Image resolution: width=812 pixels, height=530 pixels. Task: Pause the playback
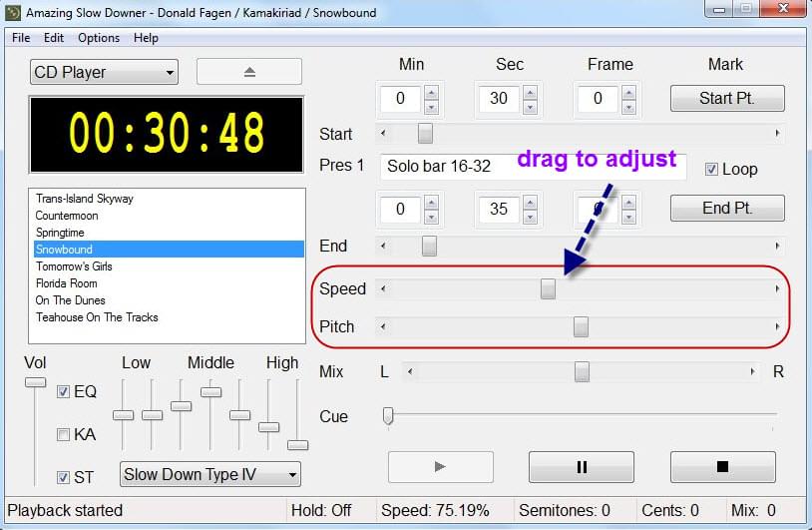pos(581,467)
